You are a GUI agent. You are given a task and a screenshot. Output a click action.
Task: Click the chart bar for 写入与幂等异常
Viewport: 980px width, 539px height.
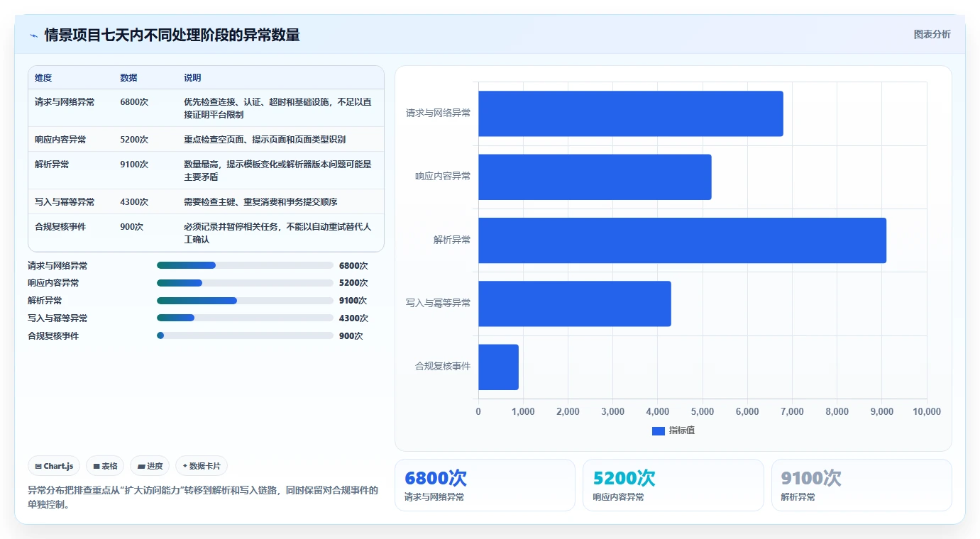pos(574,304)
